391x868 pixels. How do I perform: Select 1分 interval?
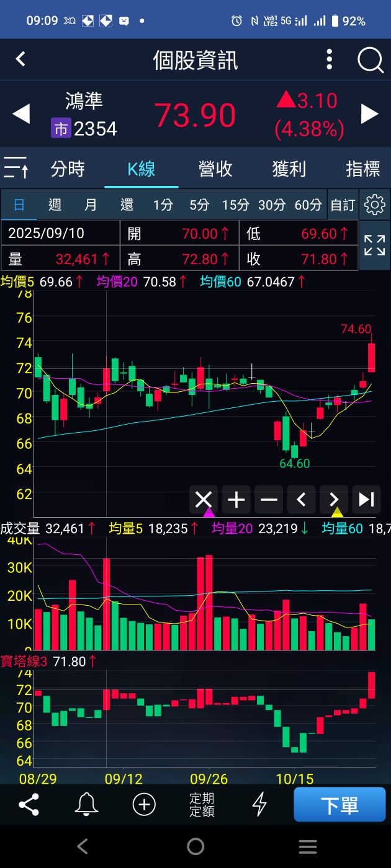163,205
